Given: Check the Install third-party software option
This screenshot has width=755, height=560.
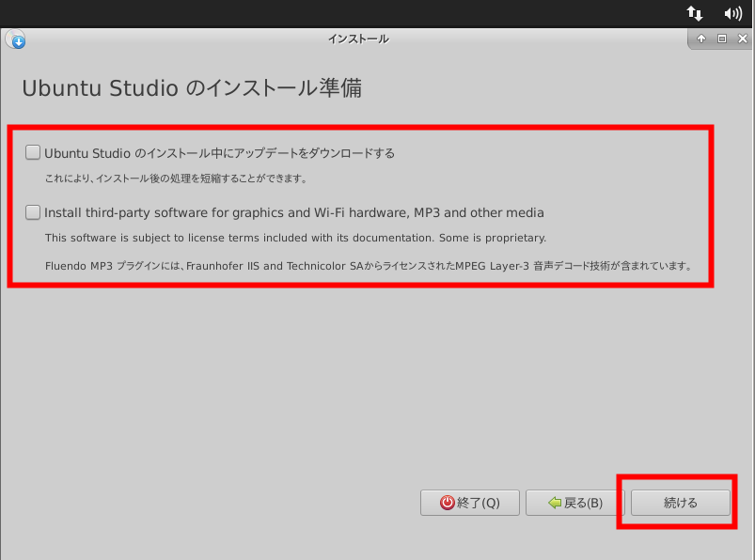Looking at the screenshot, I should 33,212.
